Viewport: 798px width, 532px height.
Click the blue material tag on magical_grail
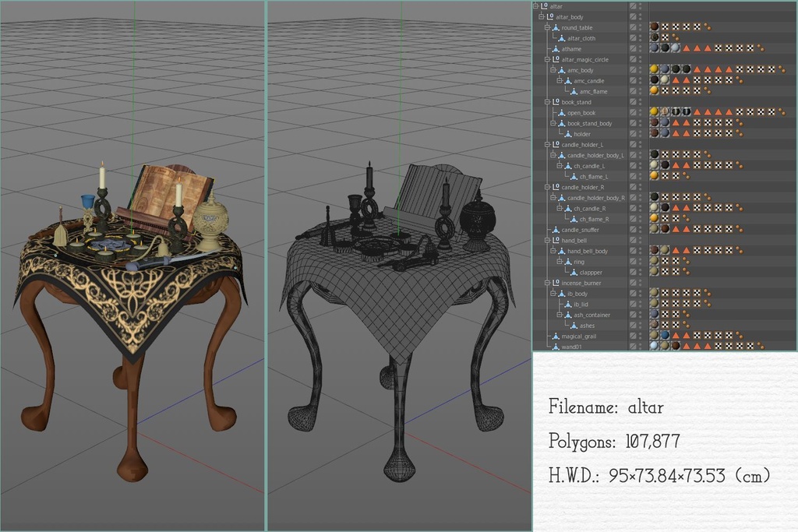pyautogui.click(x=666, y=335)
